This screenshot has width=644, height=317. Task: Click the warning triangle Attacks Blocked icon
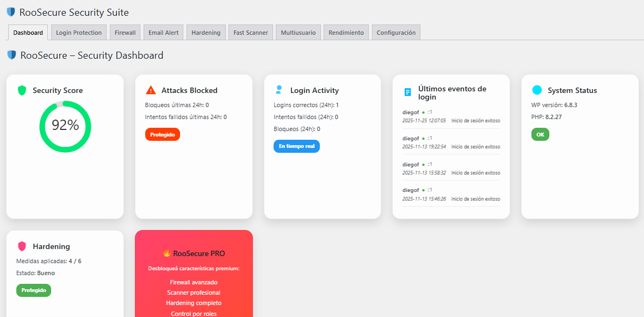coord(151,90)
